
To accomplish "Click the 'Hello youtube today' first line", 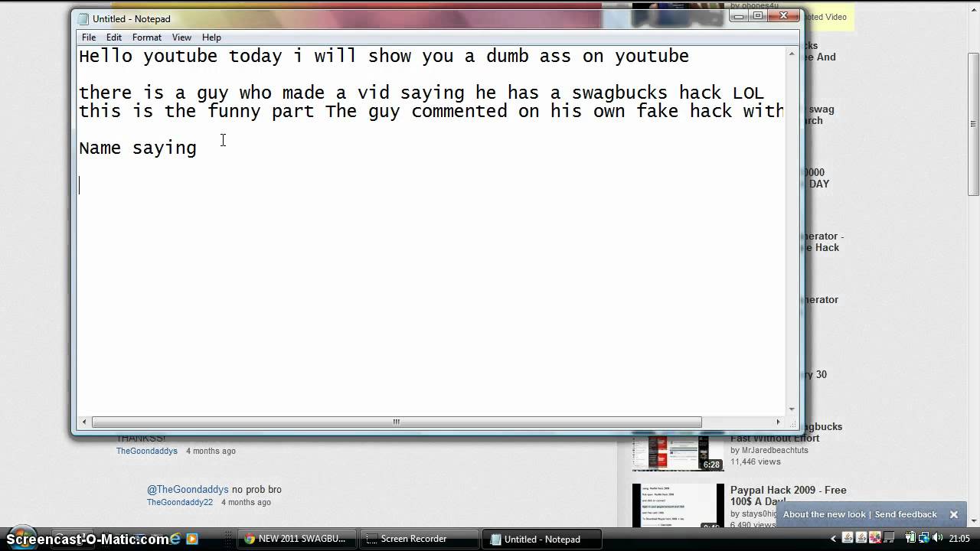I will [x=384, y=56].
